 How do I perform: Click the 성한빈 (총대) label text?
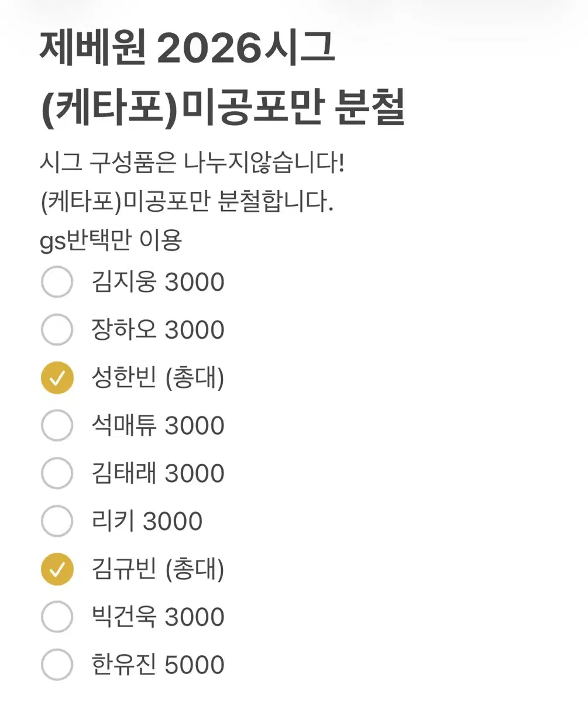coord(158,378)
